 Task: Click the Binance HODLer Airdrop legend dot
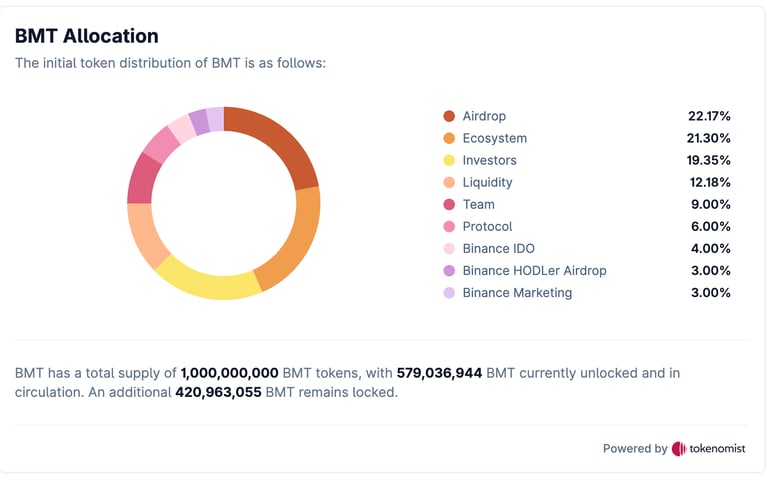click(x=449, y=270)
